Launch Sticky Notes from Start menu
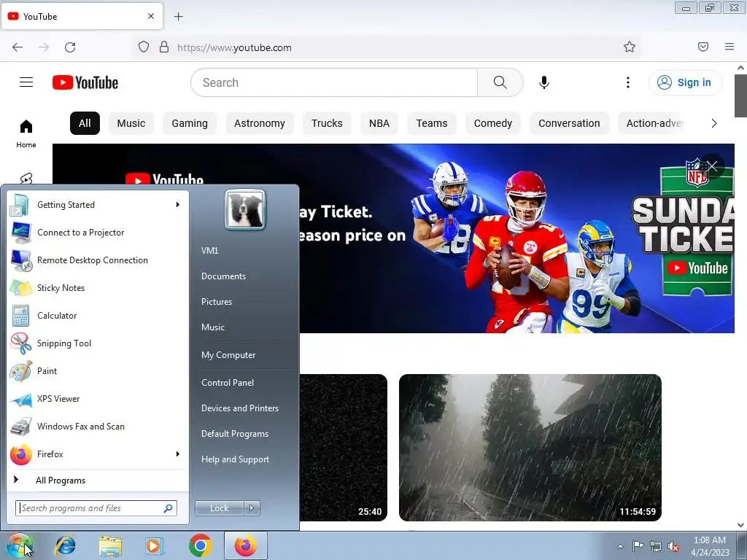 pyautogui.click(x=97, y=287)
